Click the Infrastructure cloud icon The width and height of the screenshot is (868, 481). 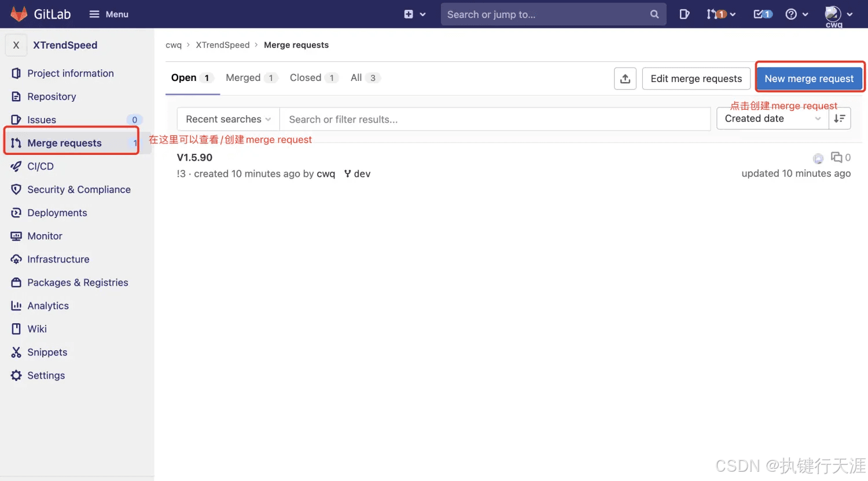click(x=16, y=259)
